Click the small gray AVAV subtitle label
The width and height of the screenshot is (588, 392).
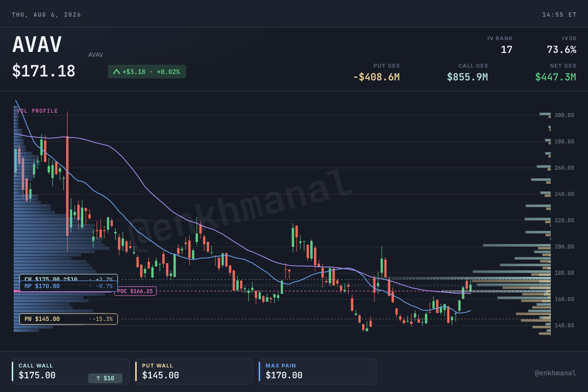pyautogui.click(x=96, y=55)
